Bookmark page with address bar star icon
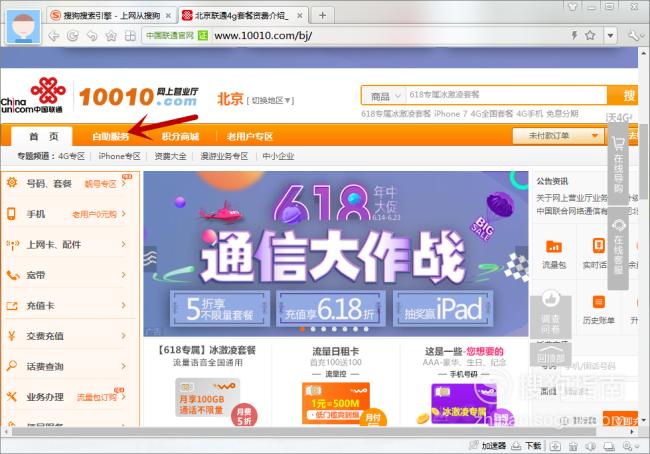650x454 pixels. pos(590,35)
